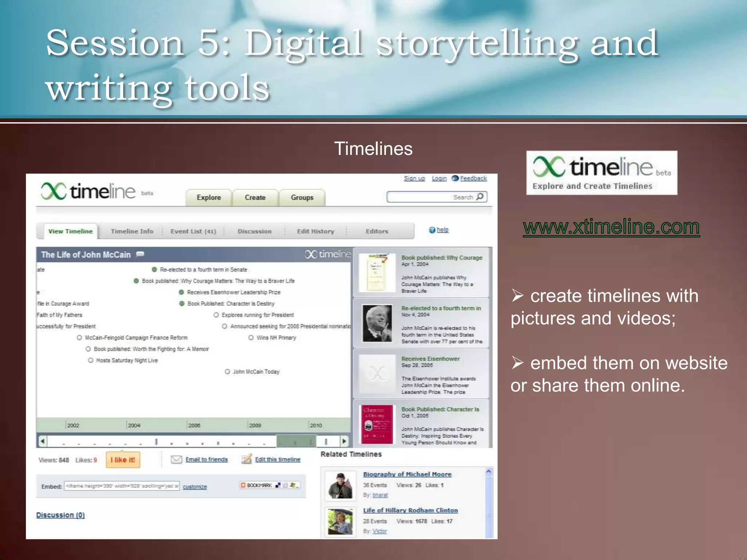Image resolution: width=747 pixels, height=560 pixels.
Task: Click the blue help question icon
Action: [432, 230]
